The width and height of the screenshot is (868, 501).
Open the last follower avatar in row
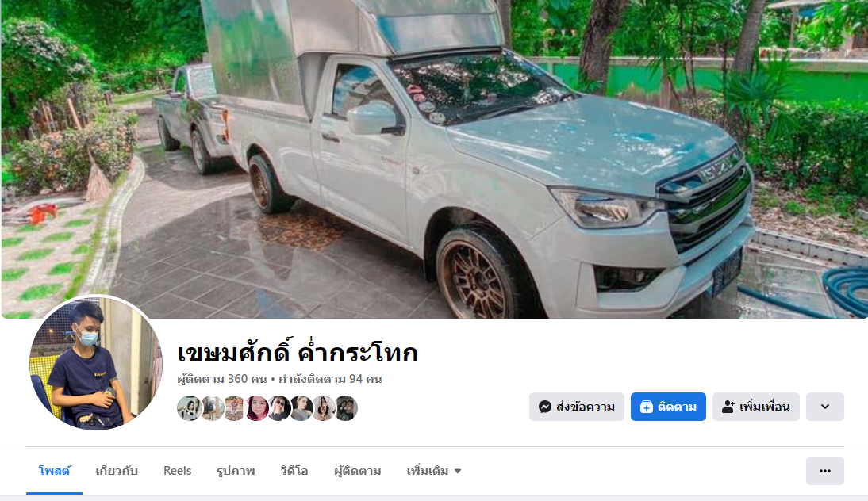click(346, 409)
